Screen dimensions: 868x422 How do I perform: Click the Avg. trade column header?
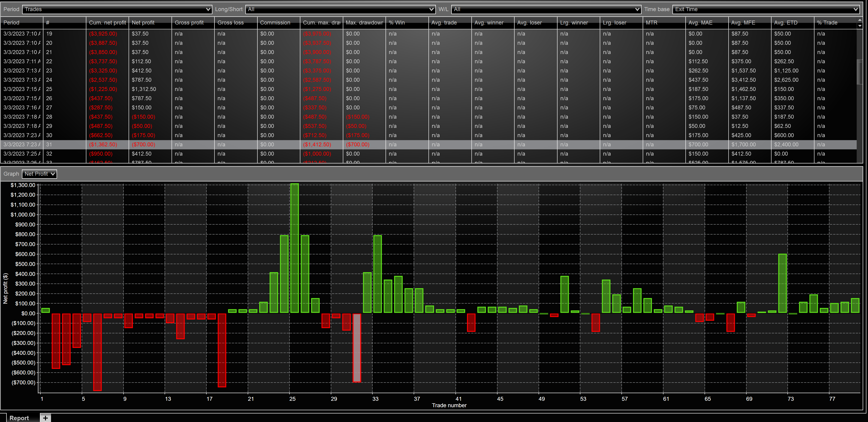(450, 23)
